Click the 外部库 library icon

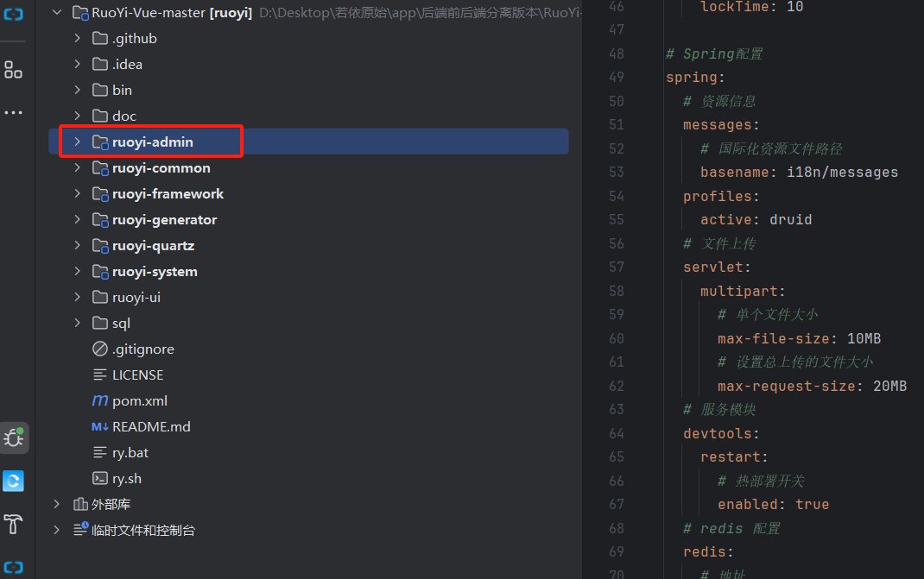pyautogui.click(x=80, y=504)
